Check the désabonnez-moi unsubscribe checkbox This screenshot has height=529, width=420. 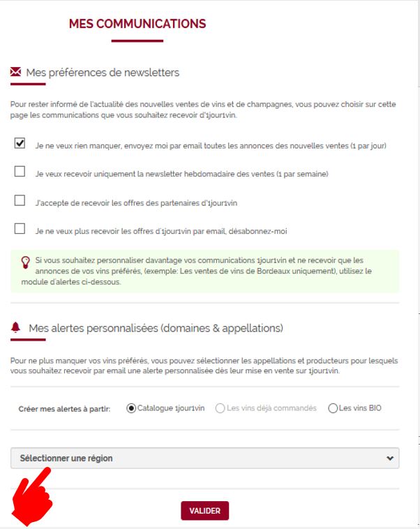click(20, 228)
